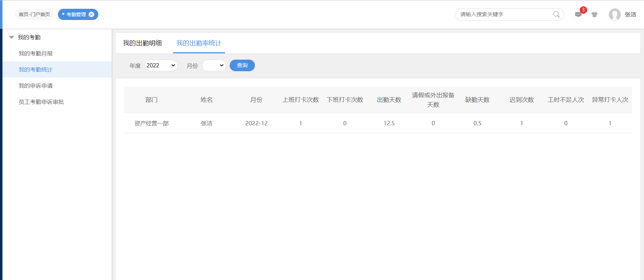Select the 我的出勤率统计 tab
Screen dimensions: 644x280
tap(199, 43)
